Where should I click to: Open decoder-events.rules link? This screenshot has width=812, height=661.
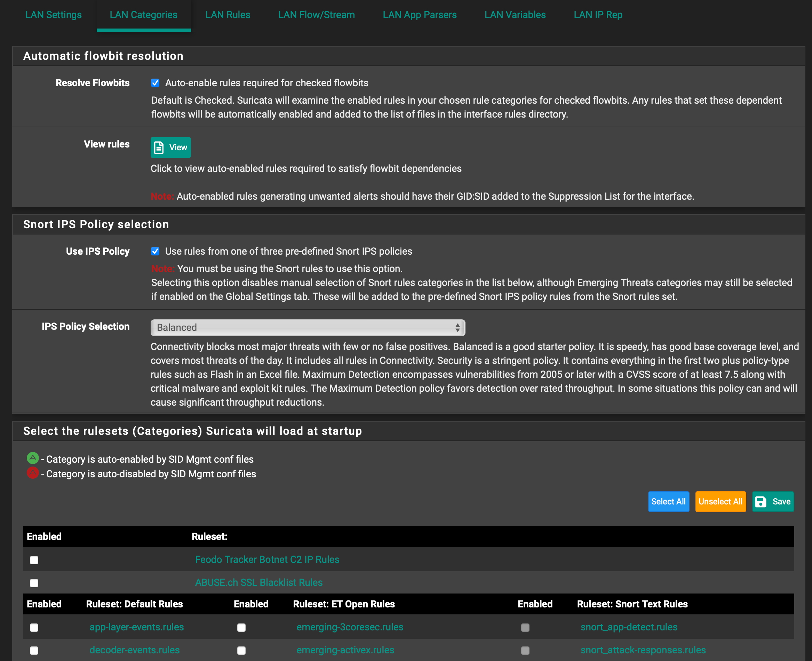click(134, 650)
